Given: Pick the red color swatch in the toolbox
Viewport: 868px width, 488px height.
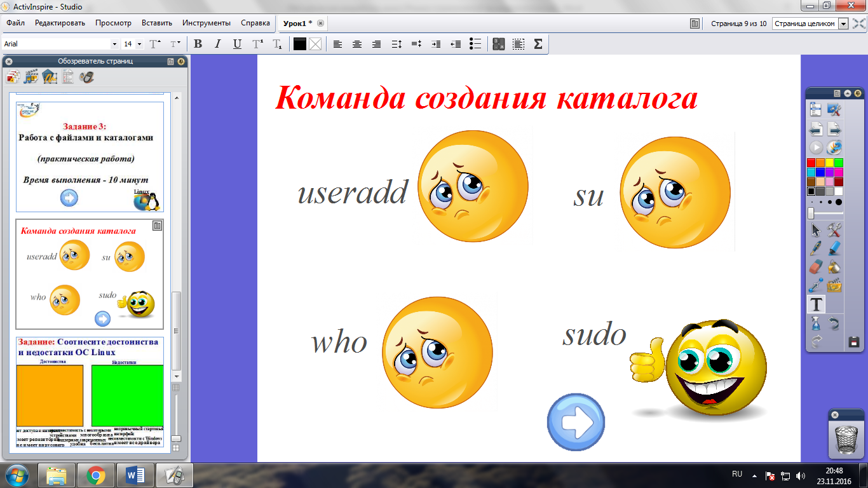Looking at the screenshot, I should coord(811,163).
